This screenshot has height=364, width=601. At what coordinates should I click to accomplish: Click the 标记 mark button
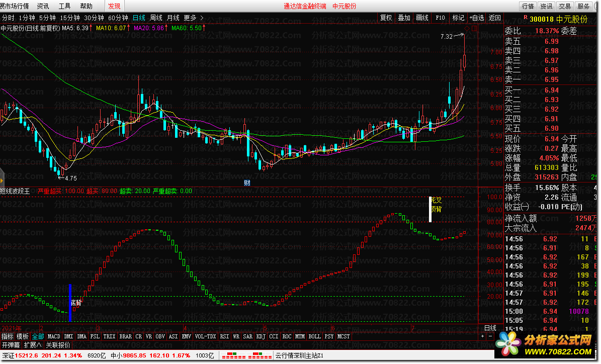[458, 18]
